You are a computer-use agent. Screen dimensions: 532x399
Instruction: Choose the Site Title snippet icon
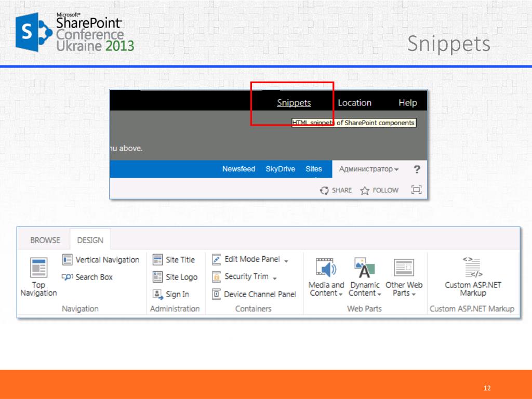[x=157, y=260]
